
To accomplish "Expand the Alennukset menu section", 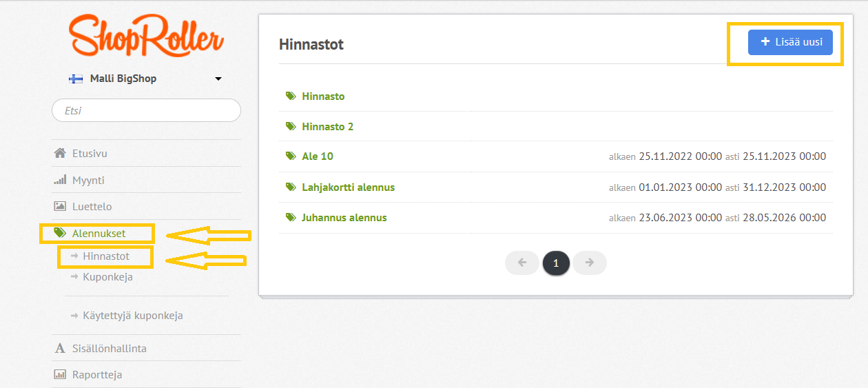I will tap(99, 233).
